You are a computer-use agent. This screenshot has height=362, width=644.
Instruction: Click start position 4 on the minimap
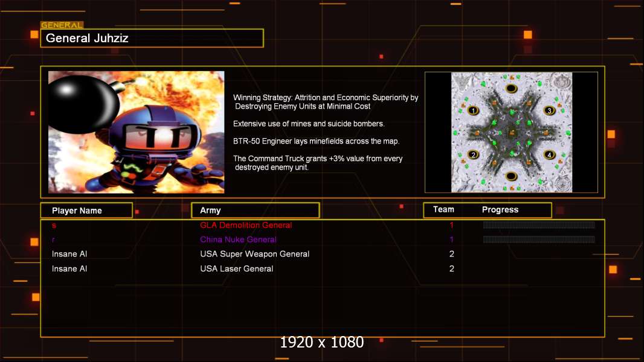pos(549,154)
